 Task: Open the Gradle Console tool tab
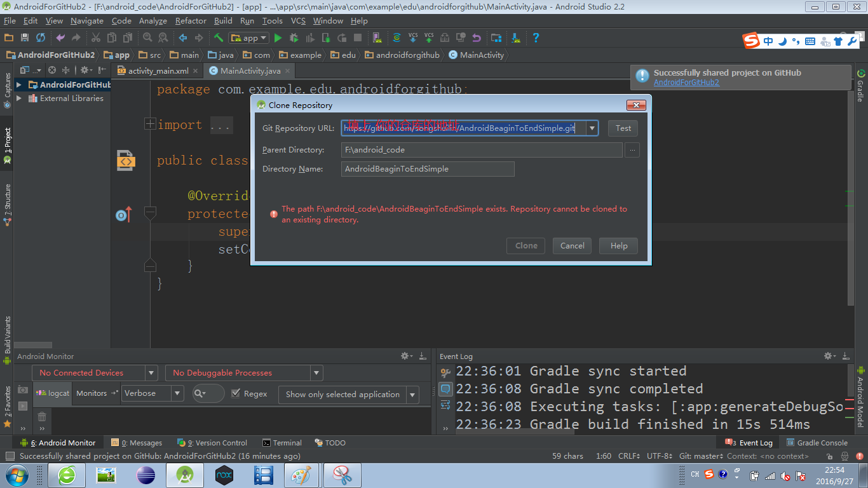tap(817, 443)
